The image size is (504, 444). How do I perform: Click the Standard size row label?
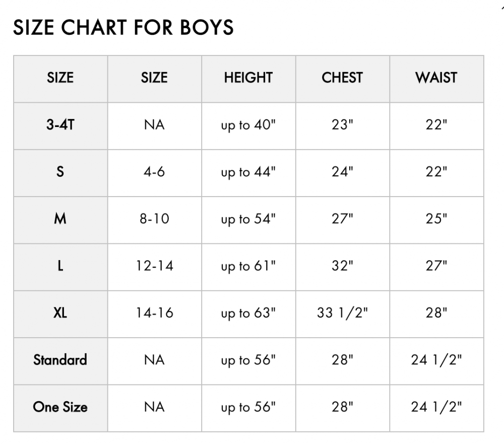pos(60,360)
